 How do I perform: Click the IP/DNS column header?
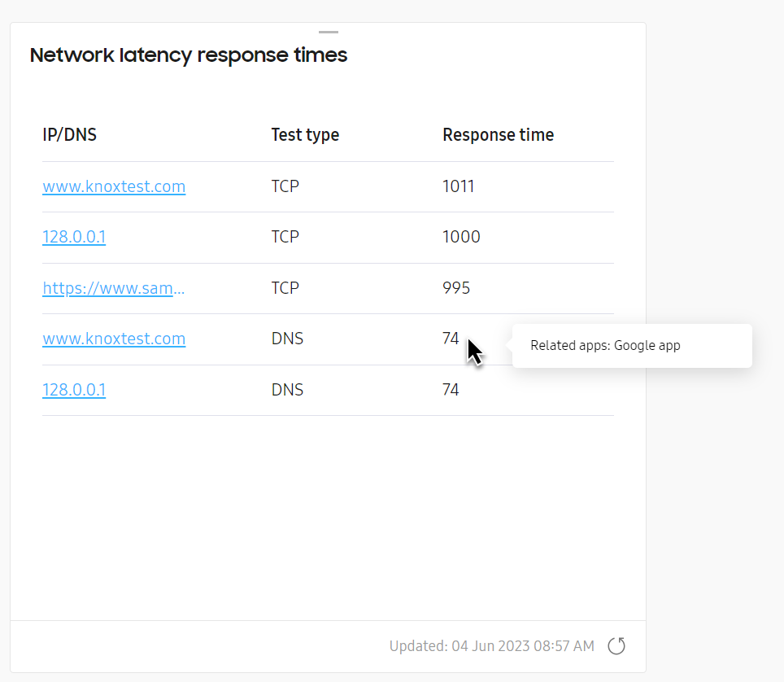69,134
